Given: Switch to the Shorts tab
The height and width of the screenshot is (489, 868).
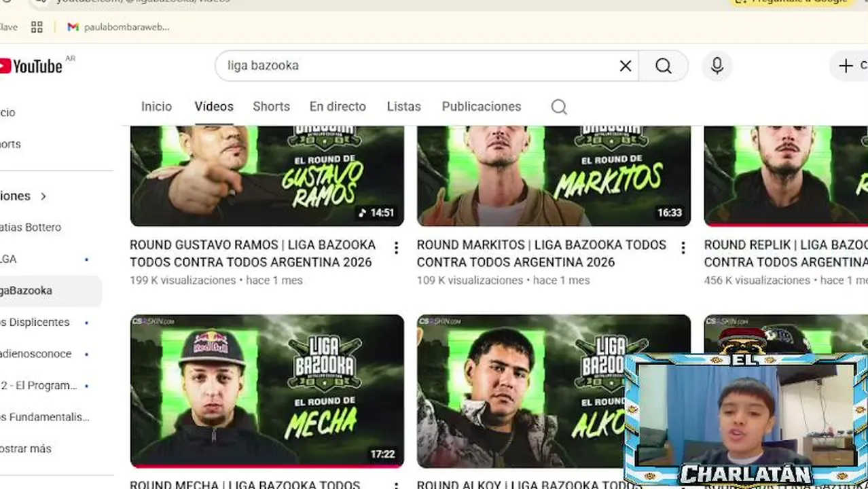Looking at the screenshot, I should [x=271, y=107].
